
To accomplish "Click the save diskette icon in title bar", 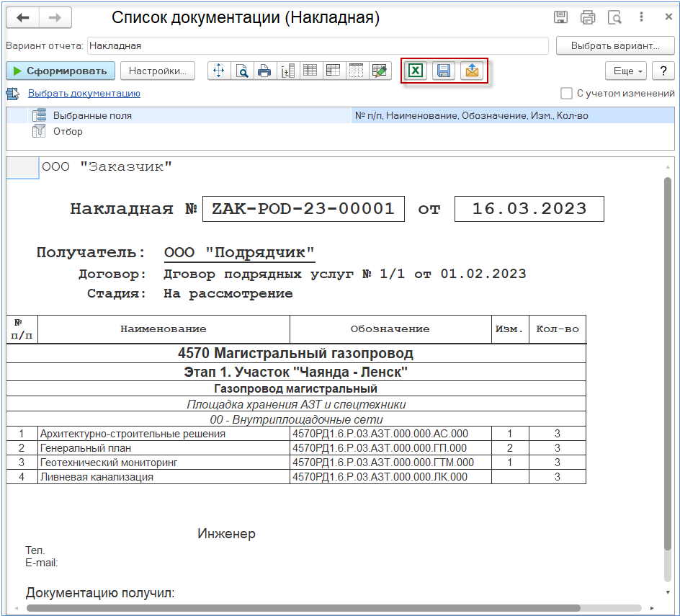I will [x=560, y=17].
